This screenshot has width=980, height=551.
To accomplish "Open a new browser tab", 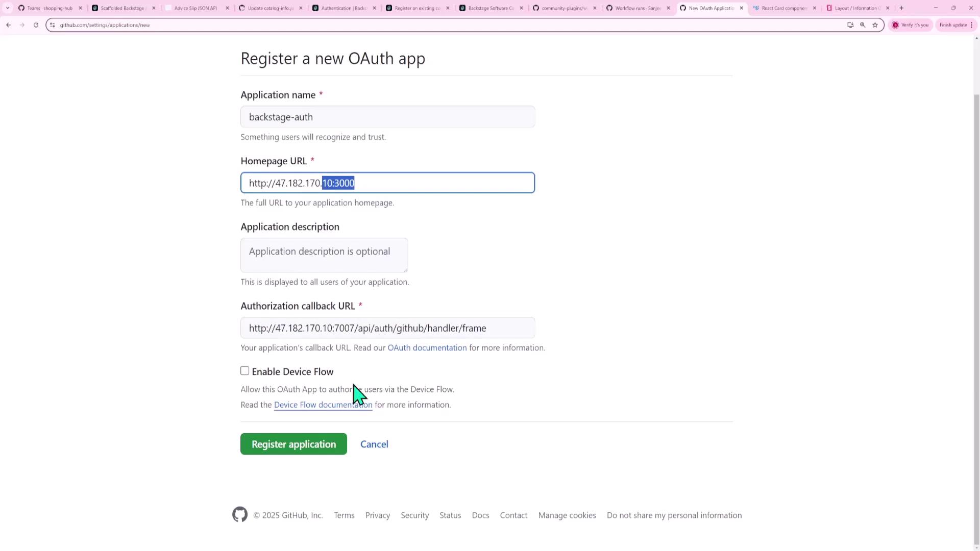I will click(901, 8).
